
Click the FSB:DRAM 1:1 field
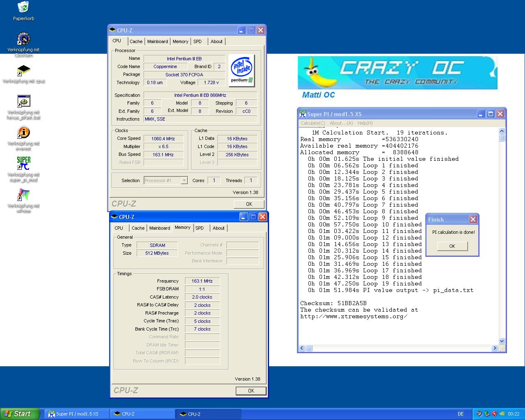click(x=202, y=289)
